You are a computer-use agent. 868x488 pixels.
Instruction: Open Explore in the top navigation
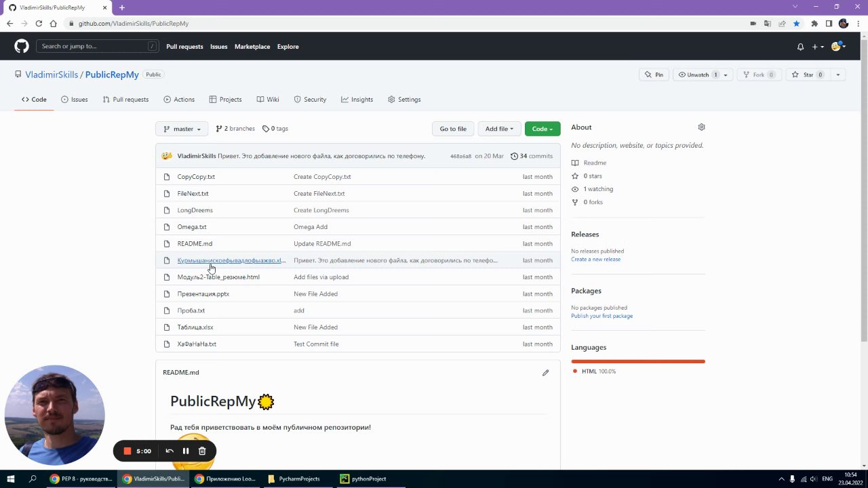[288, 47]
